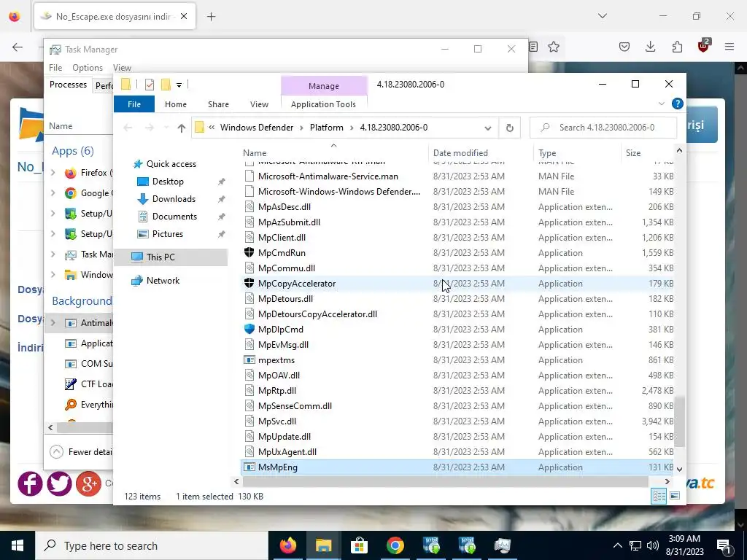Viewport: 747px width, 560px height.
Task: Click the Explorer search box
Action: pyautogui.click(x=603, y=128)
